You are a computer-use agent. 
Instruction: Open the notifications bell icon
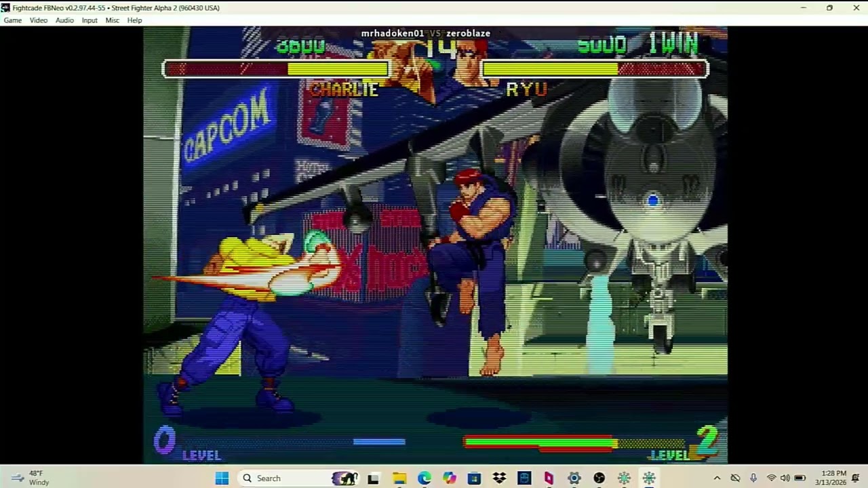coord(856,479)
